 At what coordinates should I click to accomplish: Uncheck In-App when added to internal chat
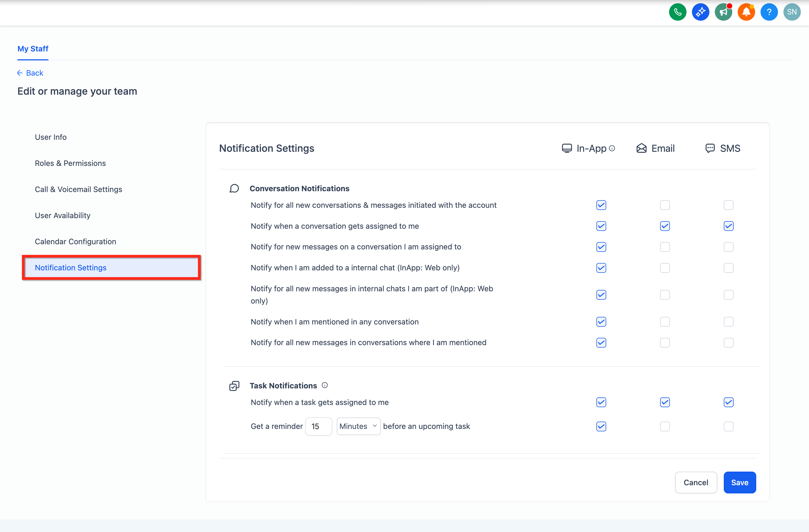pyautogui.click(x=601, y=268)
